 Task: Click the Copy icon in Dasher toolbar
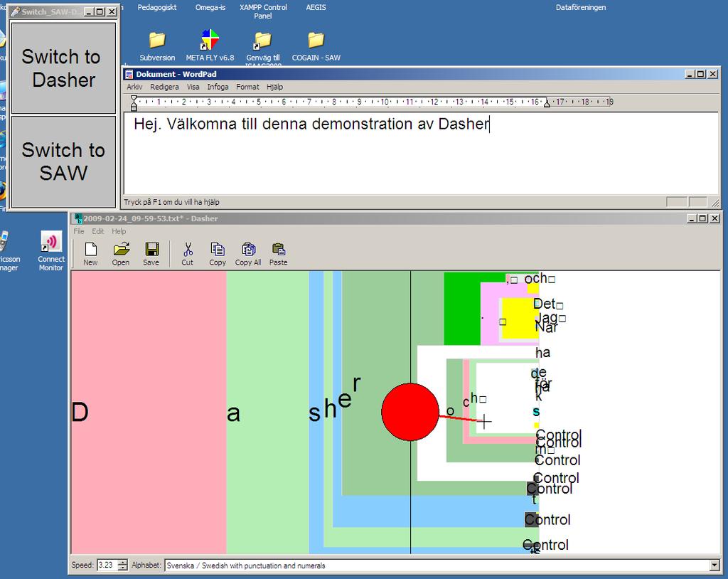click(x=218, y=254)
